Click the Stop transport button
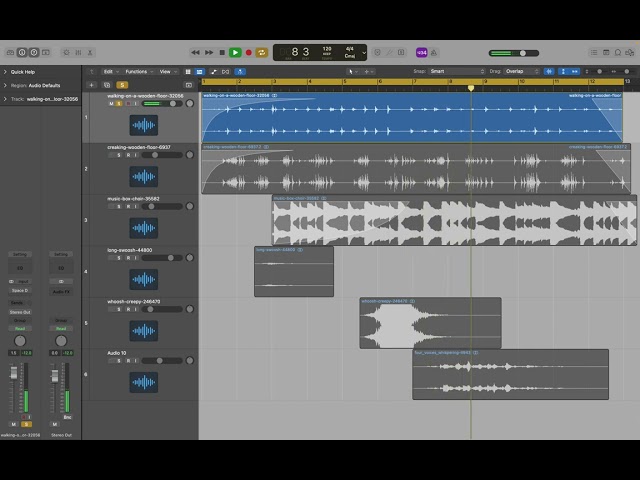 pos(222,52)
